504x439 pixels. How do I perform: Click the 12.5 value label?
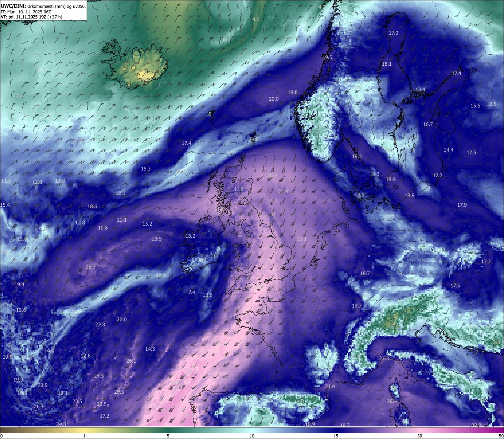click(492, 104)
